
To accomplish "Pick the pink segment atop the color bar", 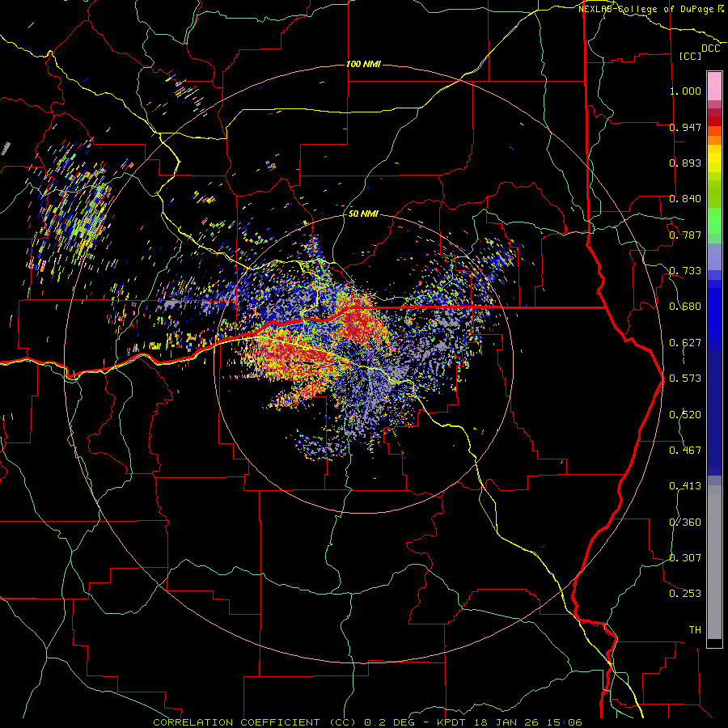I will (x=714, y=86).
